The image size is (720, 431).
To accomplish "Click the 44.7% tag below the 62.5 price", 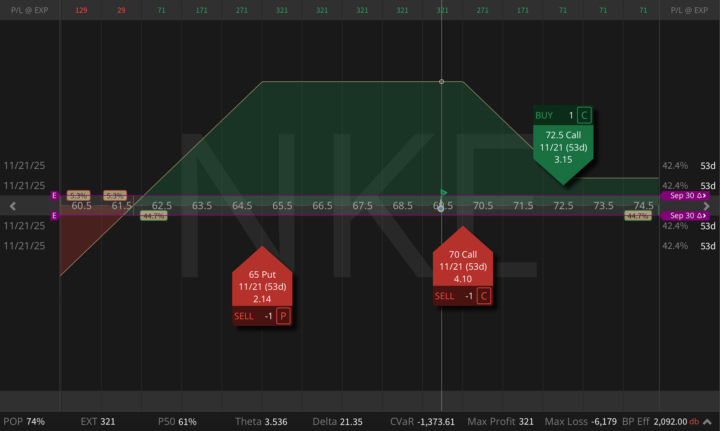I will coord(153,216).
